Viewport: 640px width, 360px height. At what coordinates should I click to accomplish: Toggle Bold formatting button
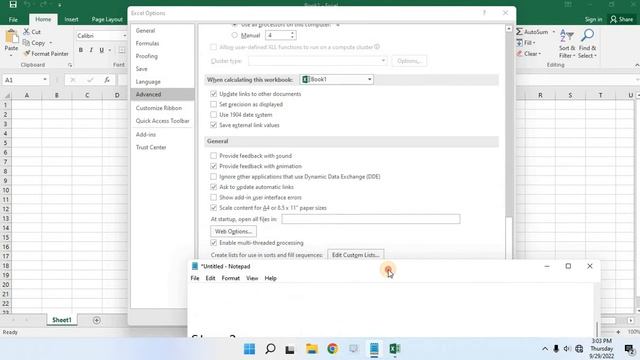81,50
